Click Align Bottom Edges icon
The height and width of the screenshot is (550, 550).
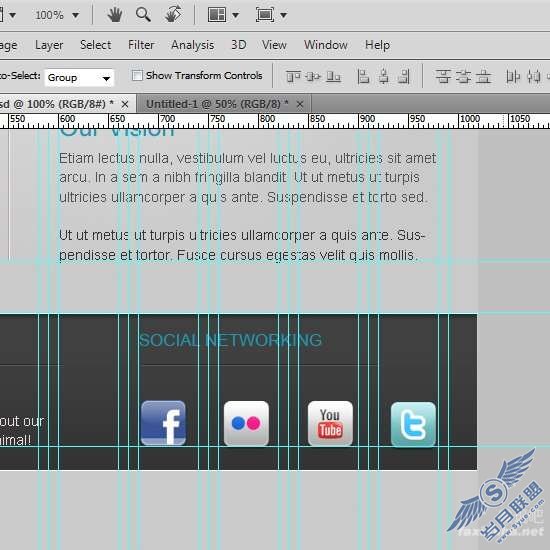(333, 76)
